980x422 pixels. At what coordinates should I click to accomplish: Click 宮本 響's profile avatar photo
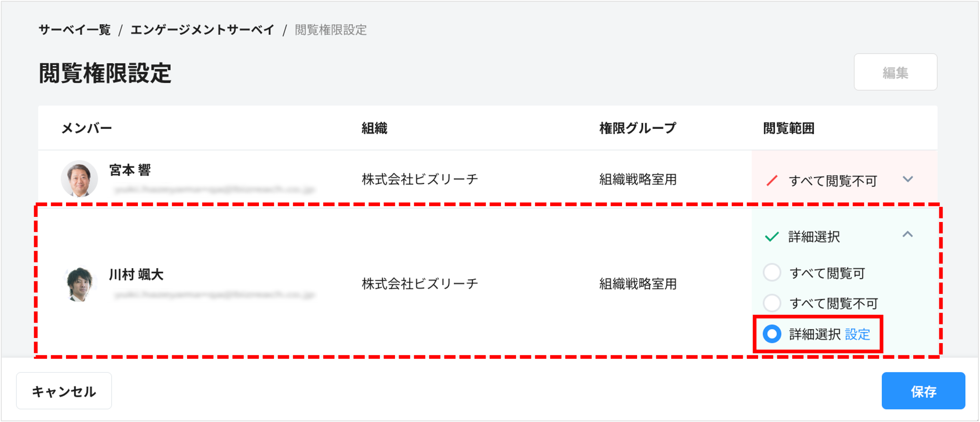[x=80, y=179]
